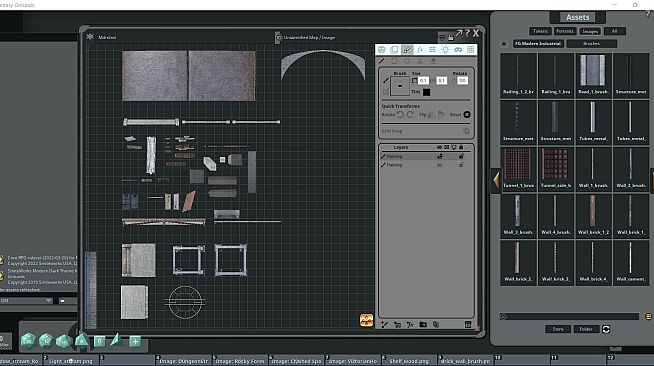Click hotkey slot Light_st...png

click(70, 361)
